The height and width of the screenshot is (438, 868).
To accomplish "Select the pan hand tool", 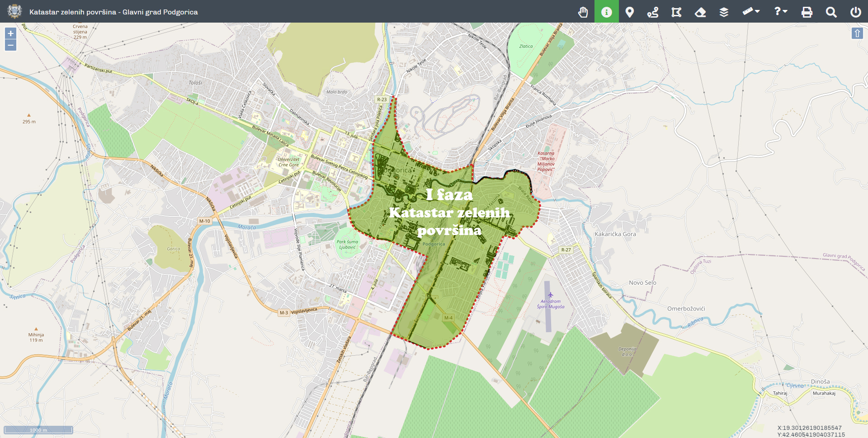I will coord(583,12).
